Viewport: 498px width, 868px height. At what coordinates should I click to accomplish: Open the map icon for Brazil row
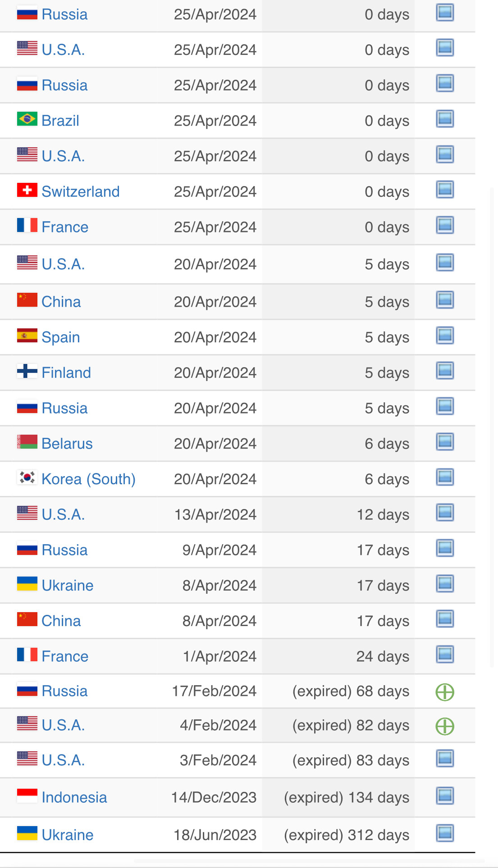tap(445, 119)
